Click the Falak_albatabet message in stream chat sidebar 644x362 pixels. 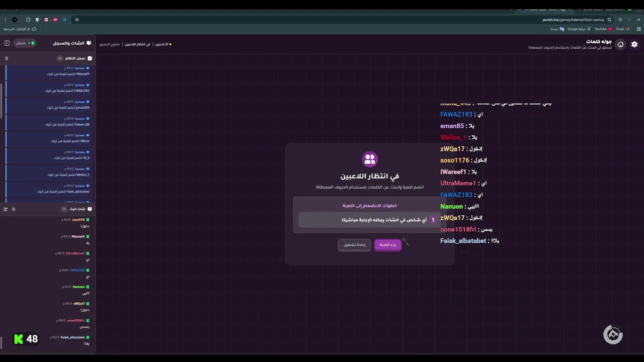(47, 340)
